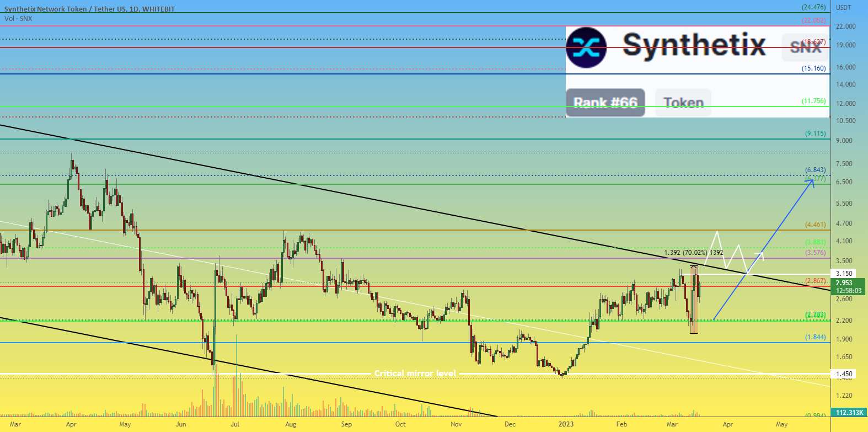
Task: Click the 5.500 price axis label
Action: (x=844, y=204)
